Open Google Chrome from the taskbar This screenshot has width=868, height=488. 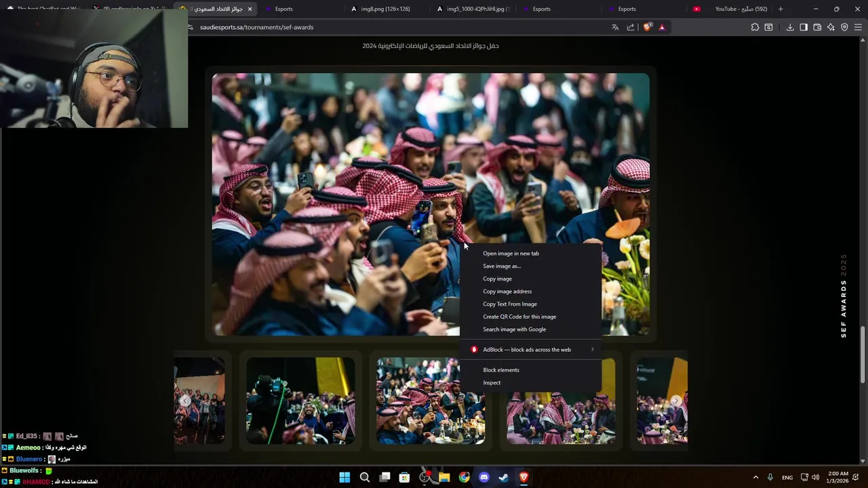(464, 477)
